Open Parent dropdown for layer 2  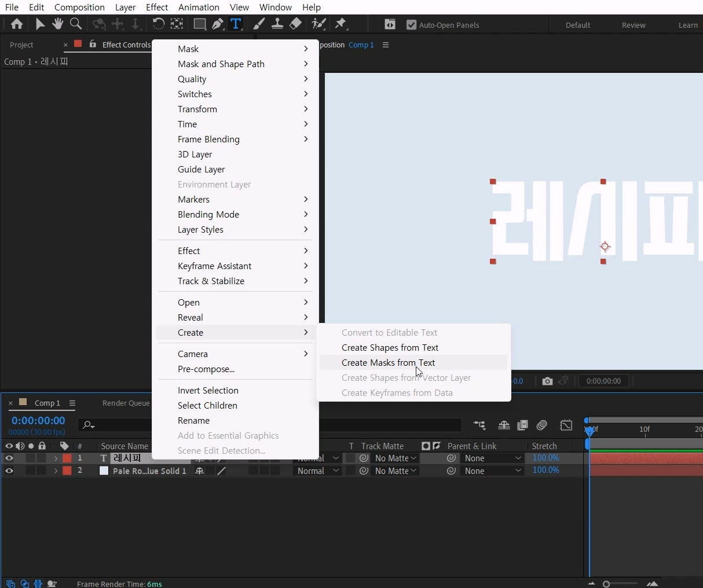(x=493, y=471)
